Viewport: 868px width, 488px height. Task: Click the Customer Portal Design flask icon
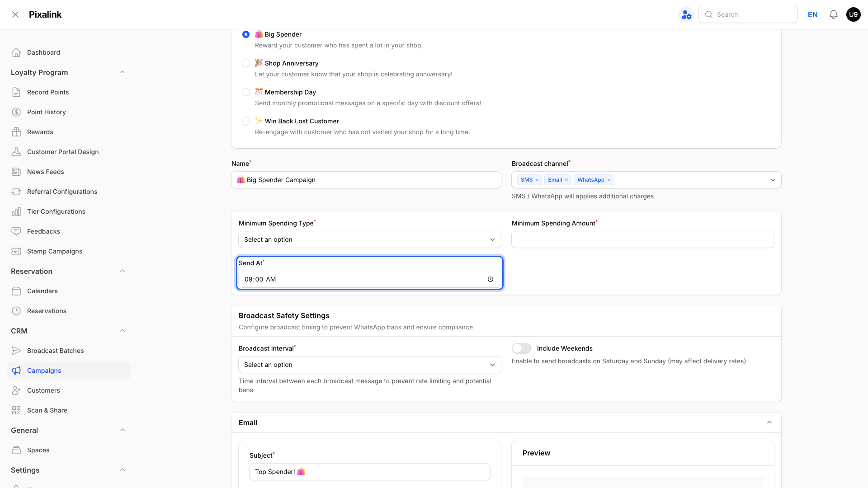coord(16,152)
